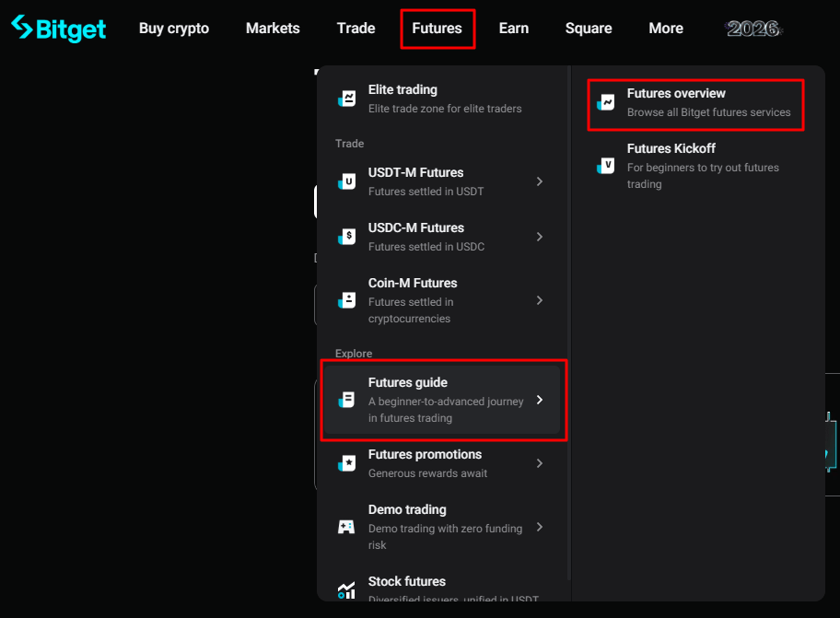Click 'Futures settled in USDC' text

pos(426,247)
